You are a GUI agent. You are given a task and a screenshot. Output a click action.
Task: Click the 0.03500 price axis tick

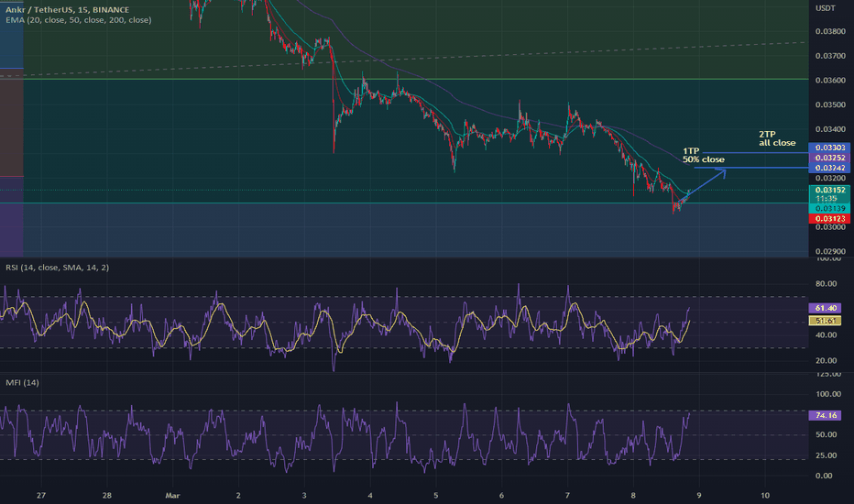click(830, 104)
